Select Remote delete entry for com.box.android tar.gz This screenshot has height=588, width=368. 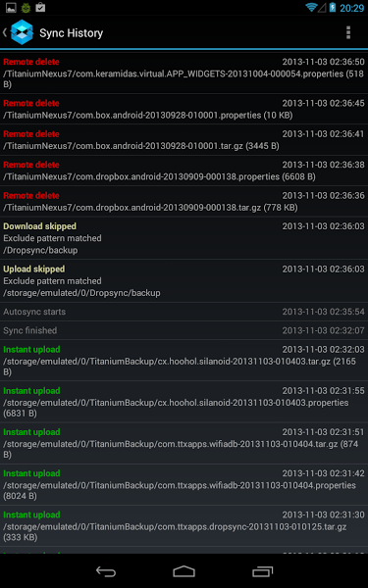(184, 140)
